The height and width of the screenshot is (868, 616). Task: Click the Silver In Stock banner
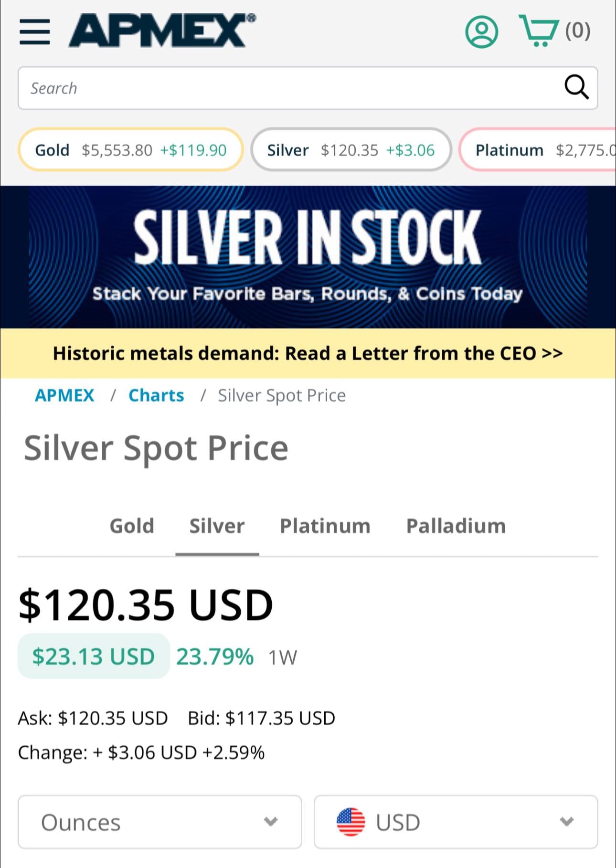[x=308, y=257]
